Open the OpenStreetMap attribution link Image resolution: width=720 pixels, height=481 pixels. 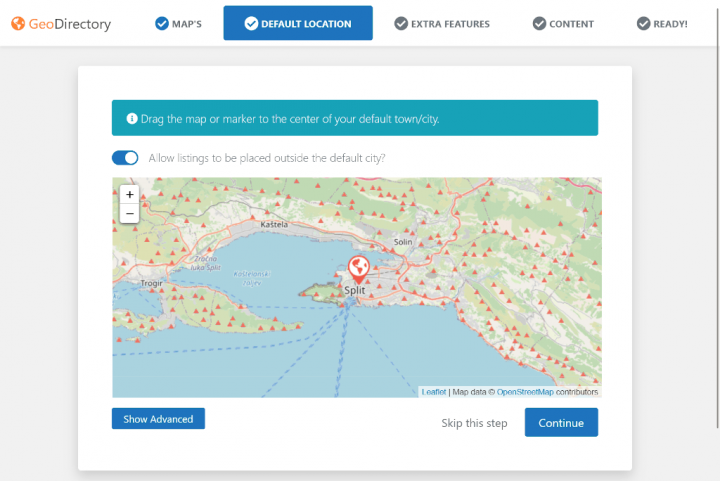click(525, 392)
